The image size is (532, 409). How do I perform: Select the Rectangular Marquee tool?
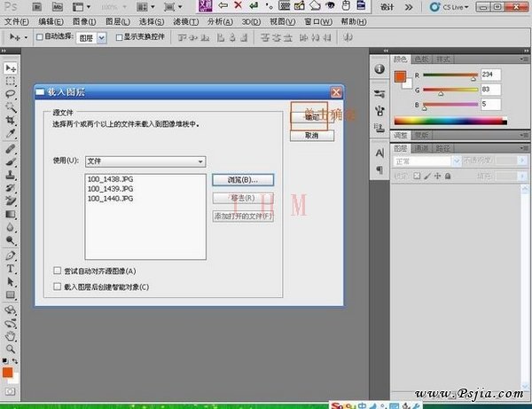(x=11, y=80)
